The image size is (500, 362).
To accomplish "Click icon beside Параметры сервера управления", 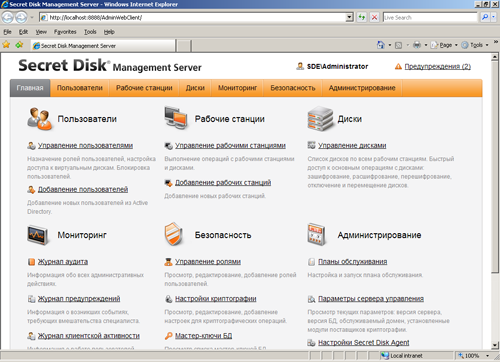I will (311, 299).
